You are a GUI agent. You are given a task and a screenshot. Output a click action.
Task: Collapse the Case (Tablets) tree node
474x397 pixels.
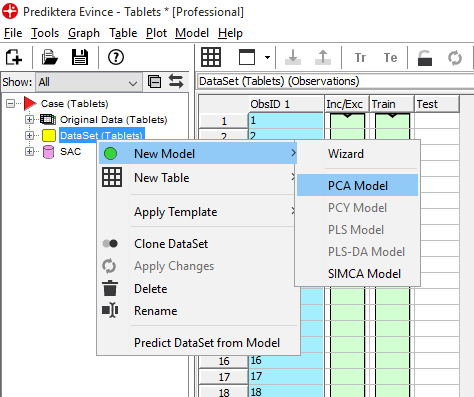tap(10, 103)
